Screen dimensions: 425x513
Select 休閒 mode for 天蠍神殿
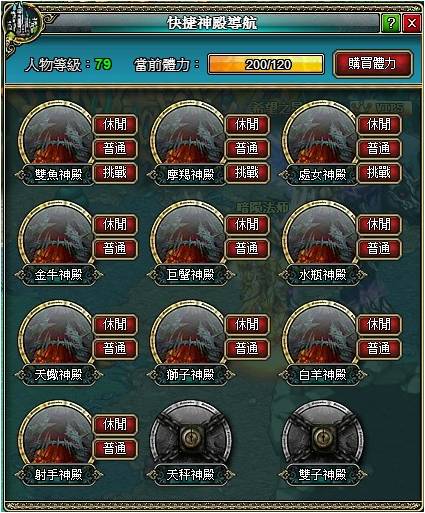click(115, 324)
